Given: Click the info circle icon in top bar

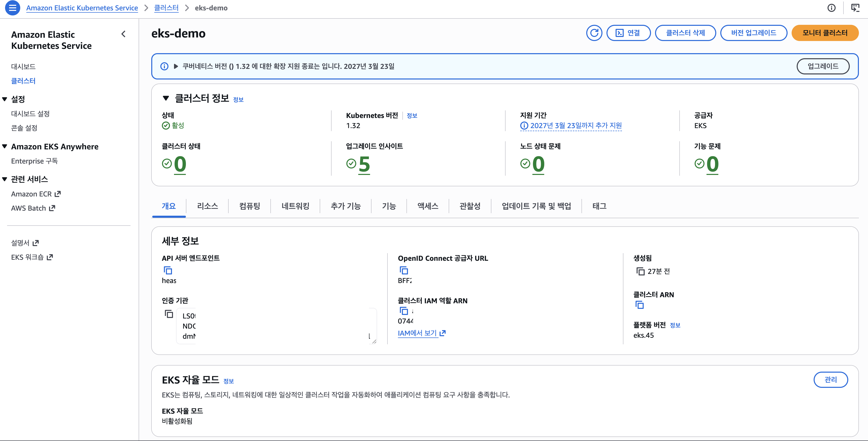Looking at the screenshot, I should click(831, 8).
